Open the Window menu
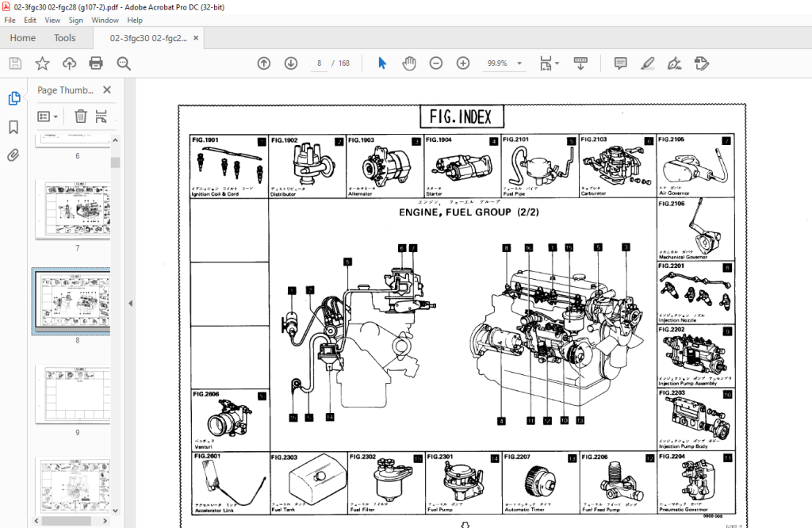Screen dimensions: 812x528 105,20
